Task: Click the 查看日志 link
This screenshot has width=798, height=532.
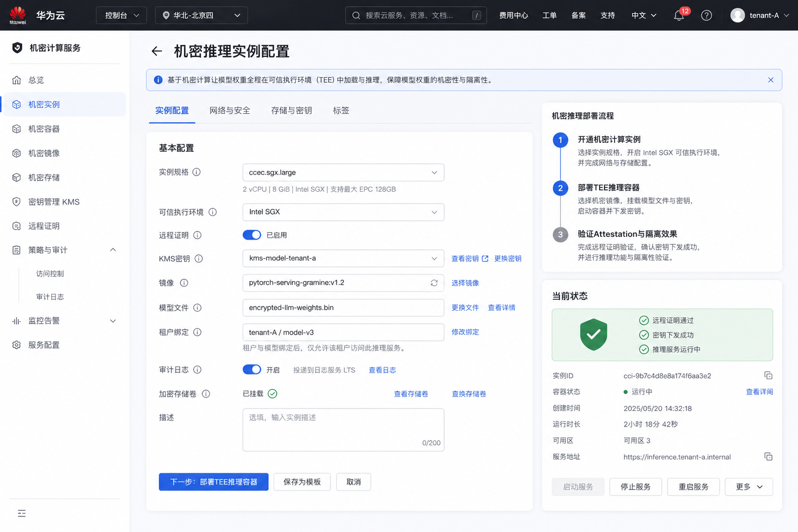Action: [382, 370]
